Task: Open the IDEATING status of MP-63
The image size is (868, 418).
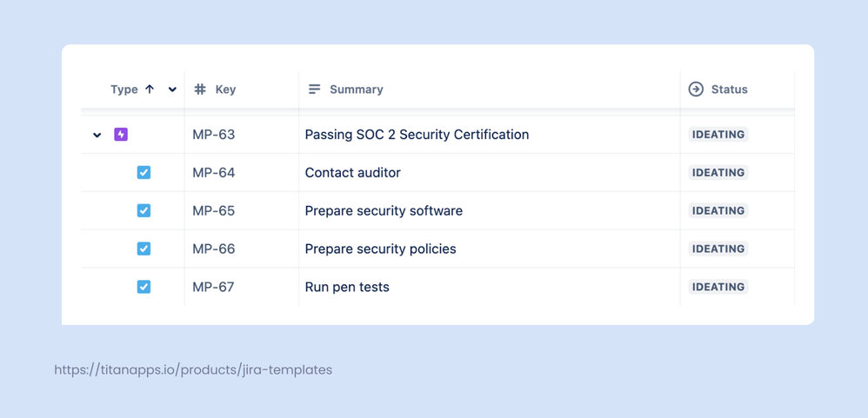Action: click(718, 135)
